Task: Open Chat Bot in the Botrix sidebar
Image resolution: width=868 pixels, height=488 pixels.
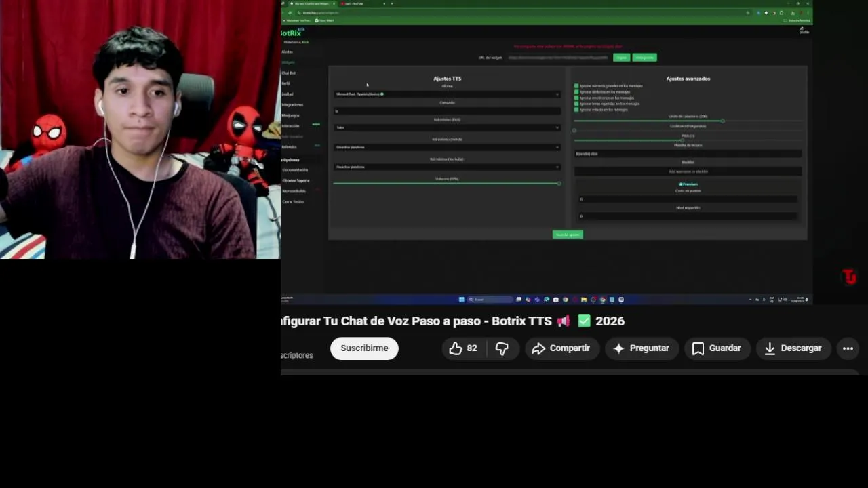Action: tap(289, 73)
